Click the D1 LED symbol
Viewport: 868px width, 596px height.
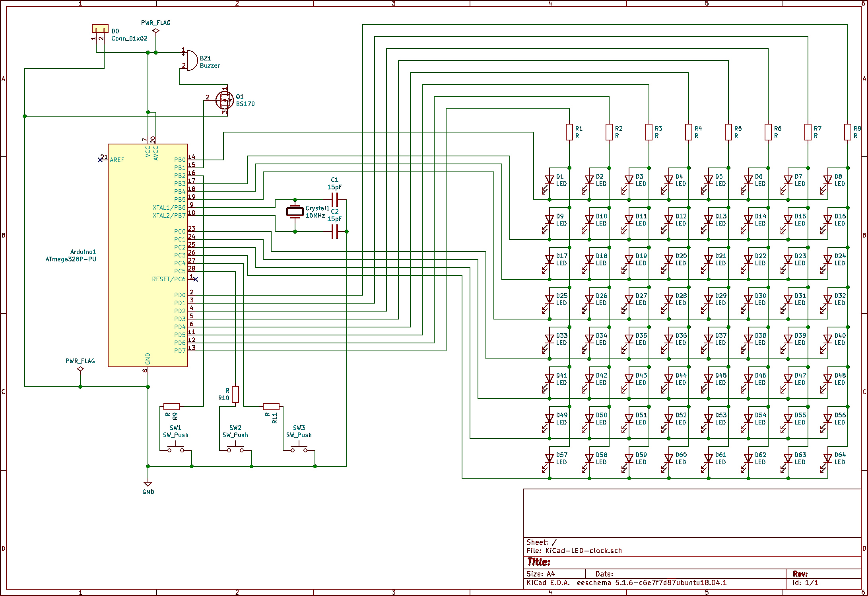tap(550, 180)
